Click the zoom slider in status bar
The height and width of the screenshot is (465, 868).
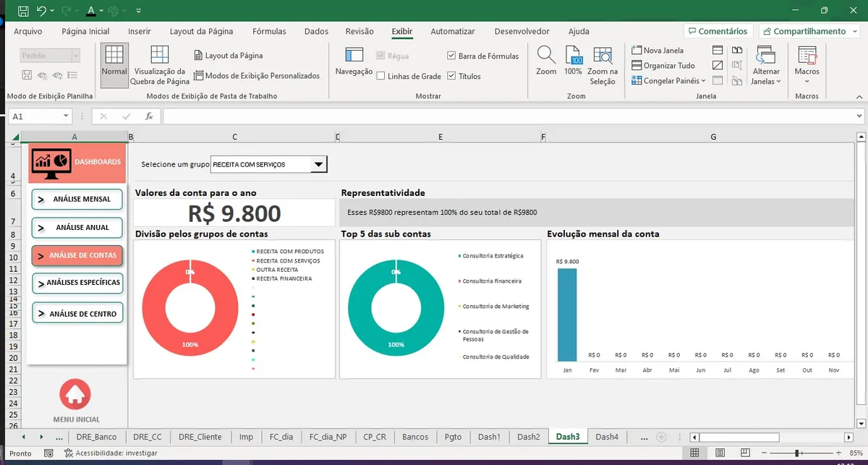coord(796,453)
